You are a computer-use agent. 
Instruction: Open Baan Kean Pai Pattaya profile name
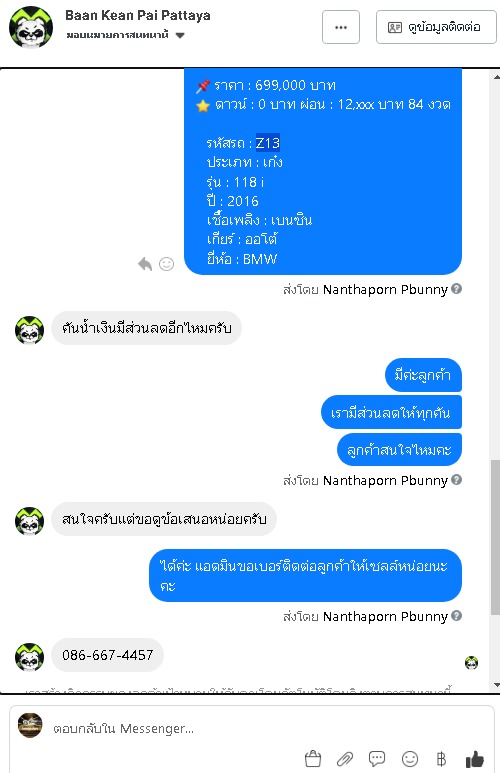[x=138, y=16]
